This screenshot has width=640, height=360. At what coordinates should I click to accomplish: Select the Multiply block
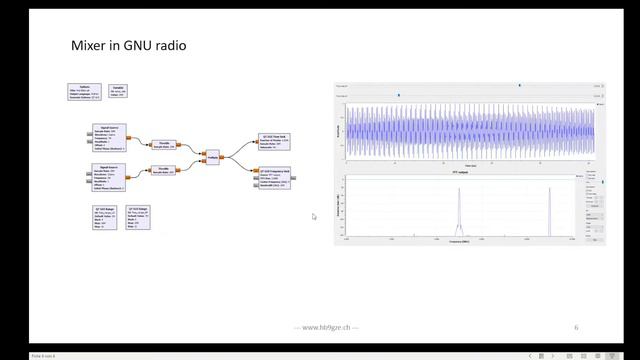(x=213, y=157)
